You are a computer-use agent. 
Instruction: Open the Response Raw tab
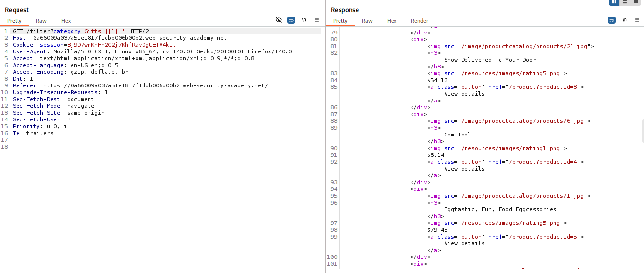coord(367,21)
